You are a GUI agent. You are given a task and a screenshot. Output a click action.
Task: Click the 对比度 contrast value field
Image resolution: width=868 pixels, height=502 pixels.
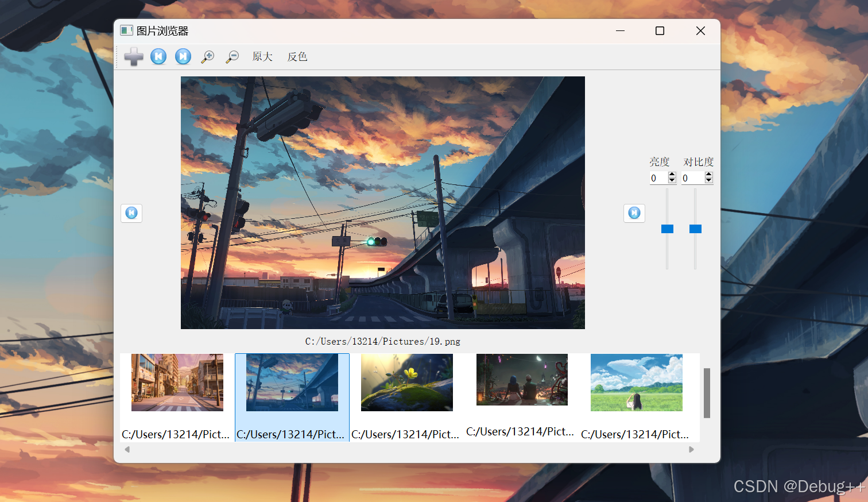pos(692,178)
